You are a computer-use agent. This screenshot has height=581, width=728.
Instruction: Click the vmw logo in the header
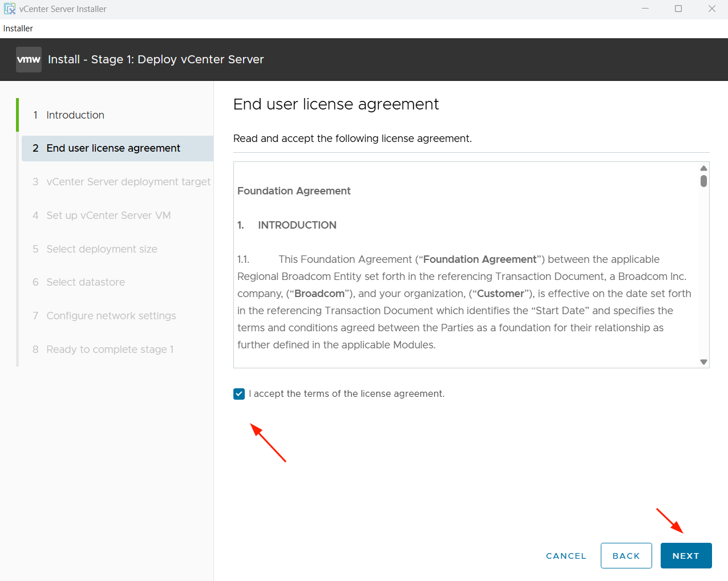tap(29, 59)
